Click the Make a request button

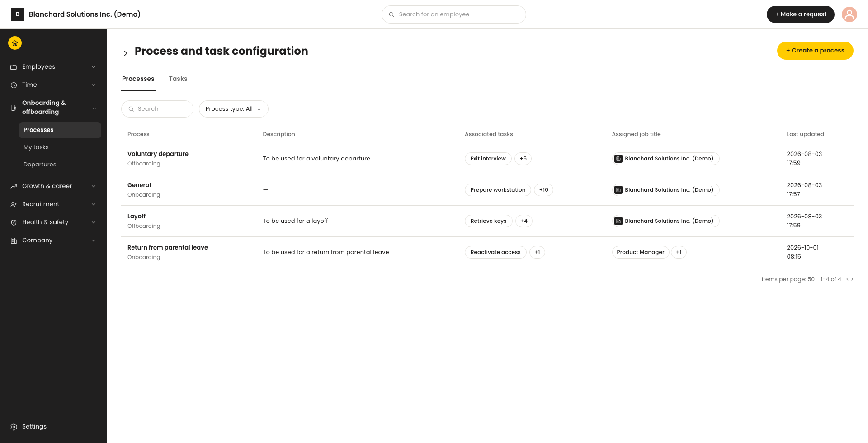pos(800,14)
